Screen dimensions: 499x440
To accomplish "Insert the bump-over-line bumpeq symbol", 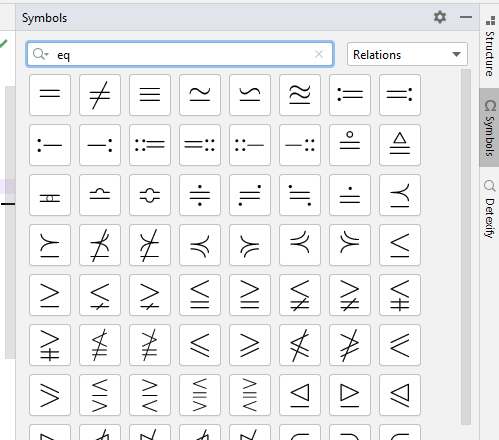I will point(100,195).
